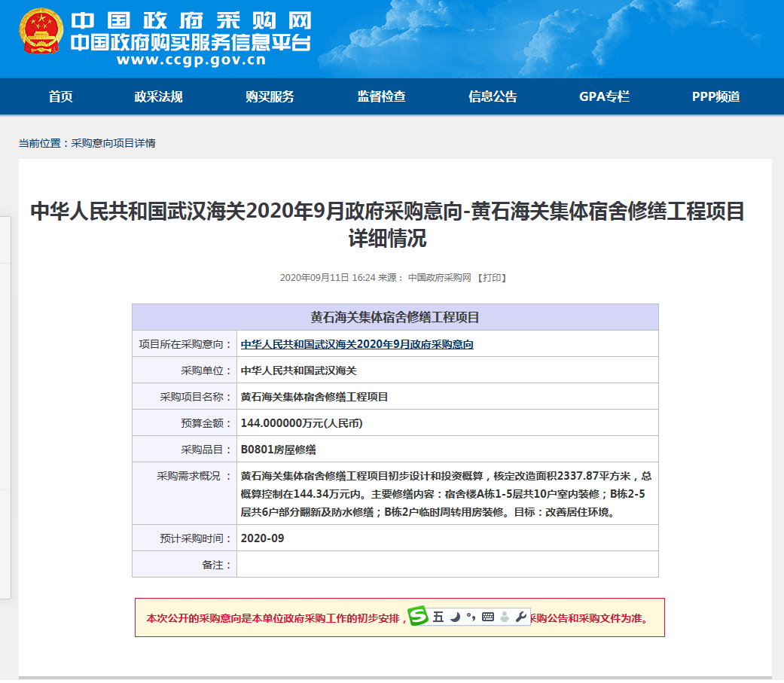Open 监督检查 from the navigation bar
The width and height of the screenshot is (784, 683).
pos(382,96)
